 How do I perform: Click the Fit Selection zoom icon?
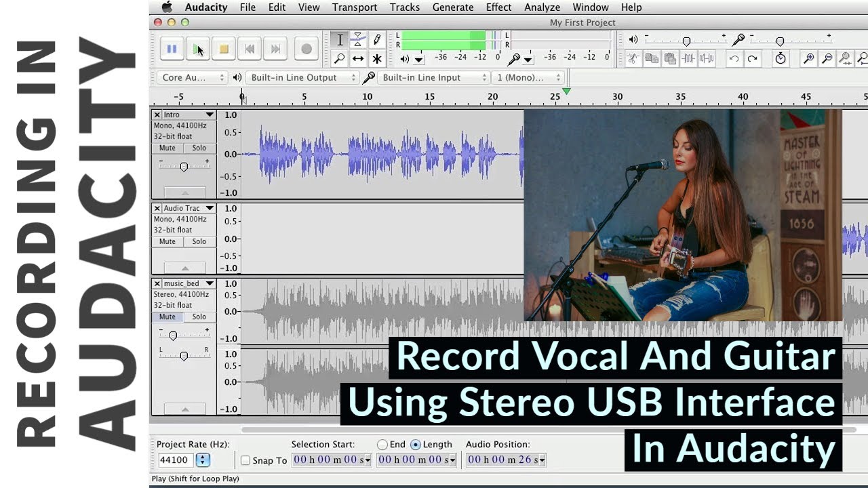click(x=845, y=59)
